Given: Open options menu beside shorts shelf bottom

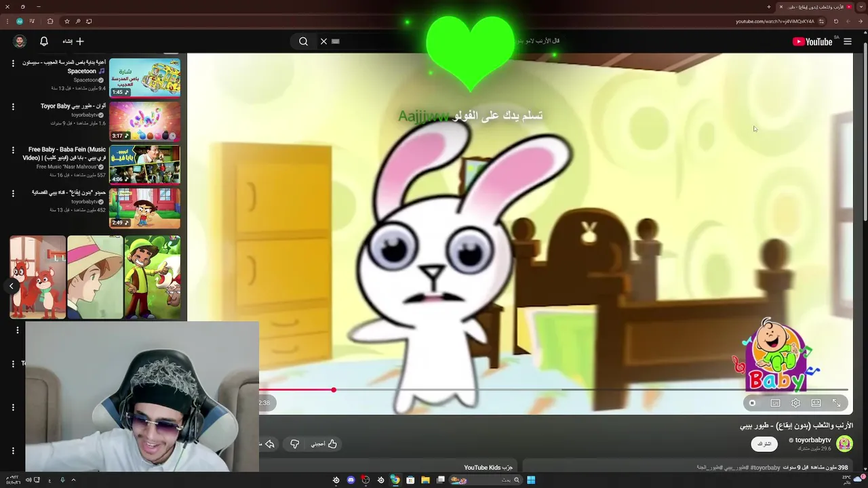Looking at the screenshot, I should (x=17, y=330).
